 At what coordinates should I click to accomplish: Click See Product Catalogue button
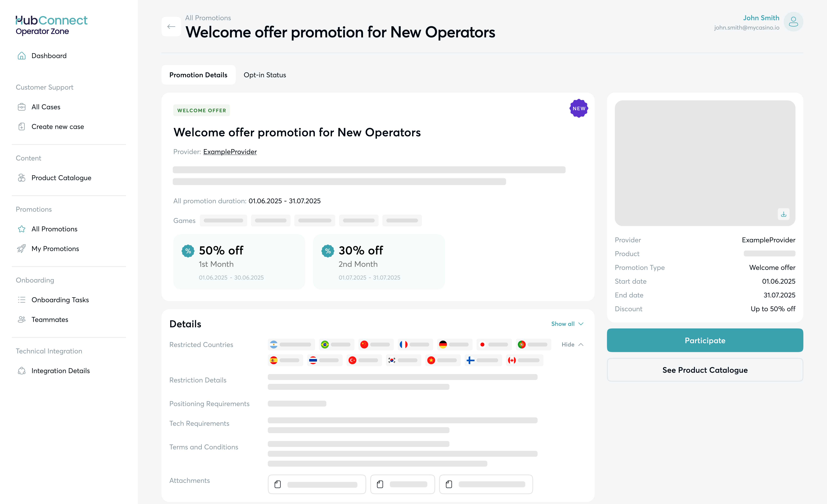[x=705, y=370]
